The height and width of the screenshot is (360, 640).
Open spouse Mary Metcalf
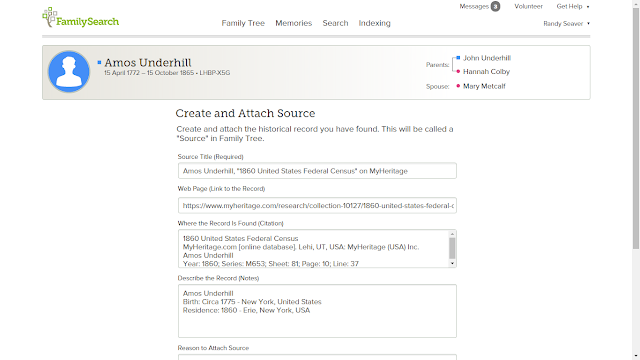[484, 86]
